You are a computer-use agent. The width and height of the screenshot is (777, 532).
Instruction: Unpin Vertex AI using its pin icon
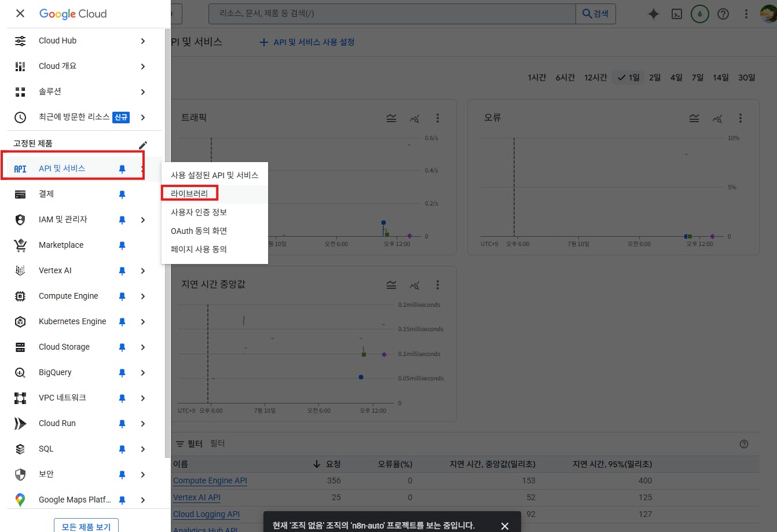[122, 271]
